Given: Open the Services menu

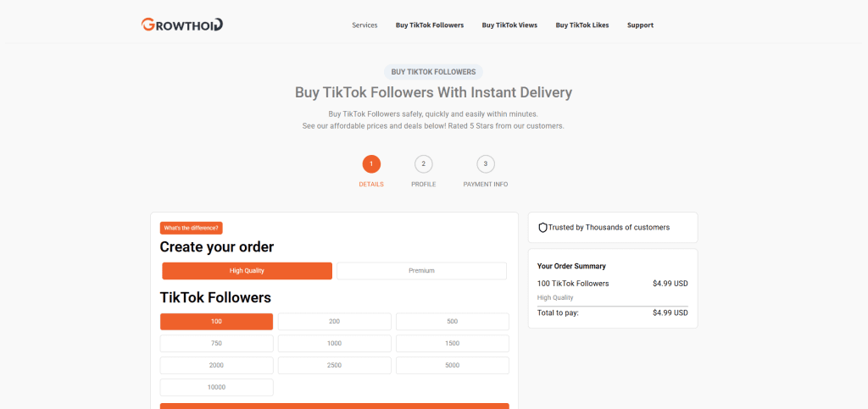Looking at the screenshot, I should click(364, 25).
